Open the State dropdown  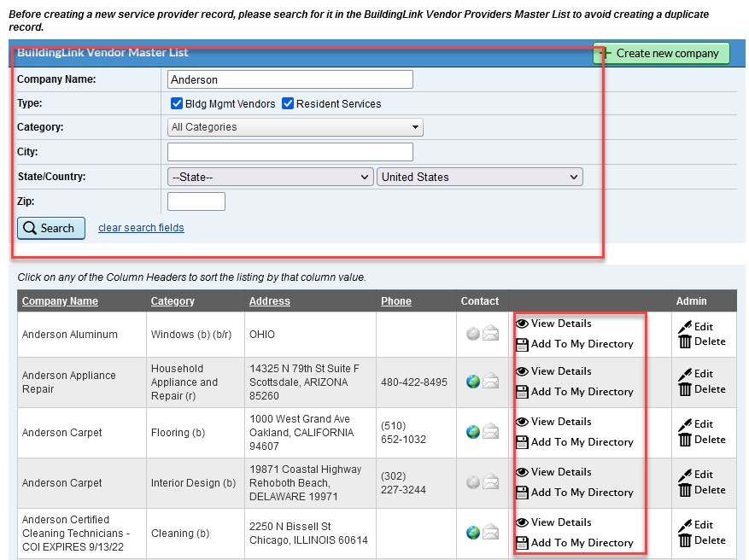point(271,177)
